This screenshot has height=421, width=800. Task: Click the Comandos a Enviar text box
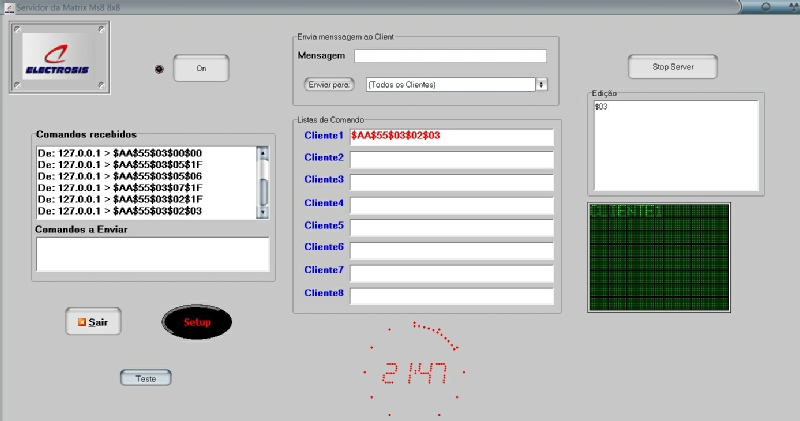[152, 254]
